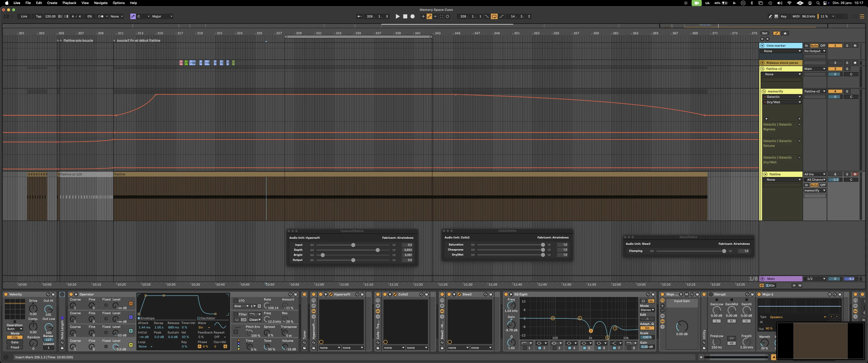The width and height of the screenshot is (868, 363).
Task: Click the automation Lock envelopes icon
Action: [x=785, y=33]
